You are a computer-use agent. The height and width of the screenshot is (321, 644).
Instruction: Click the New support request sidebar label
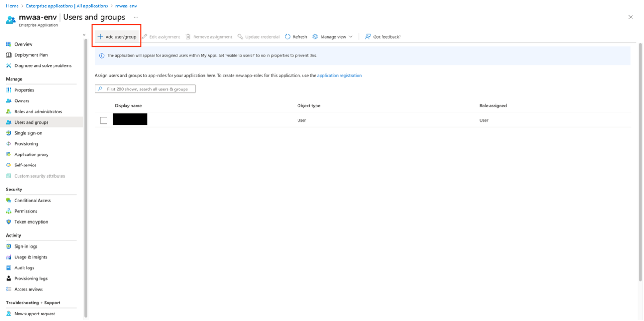click(35, 314)
